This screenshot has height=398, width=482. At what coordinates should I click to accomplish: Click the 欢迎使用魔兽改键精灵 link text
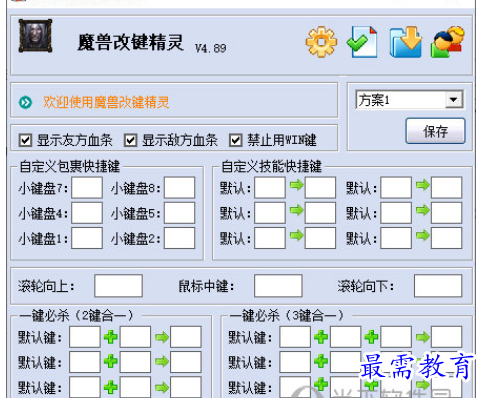[106, 102]
